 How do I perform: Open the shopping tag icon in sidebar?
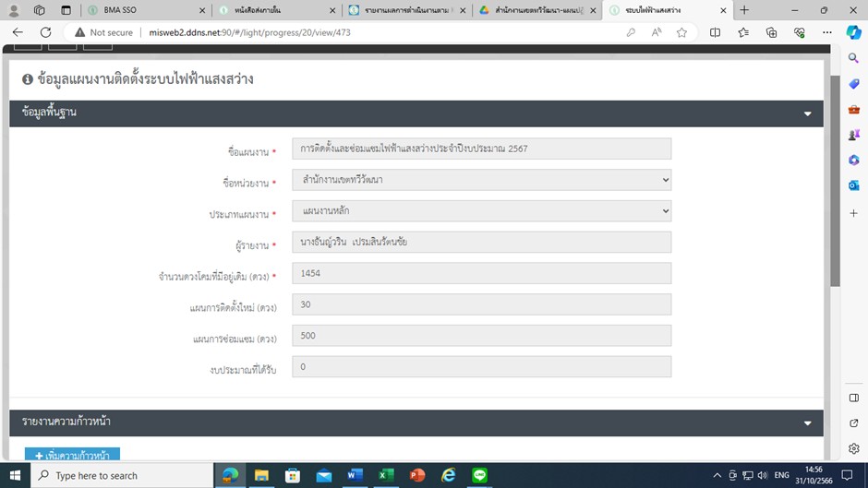(x=854, y=84)
